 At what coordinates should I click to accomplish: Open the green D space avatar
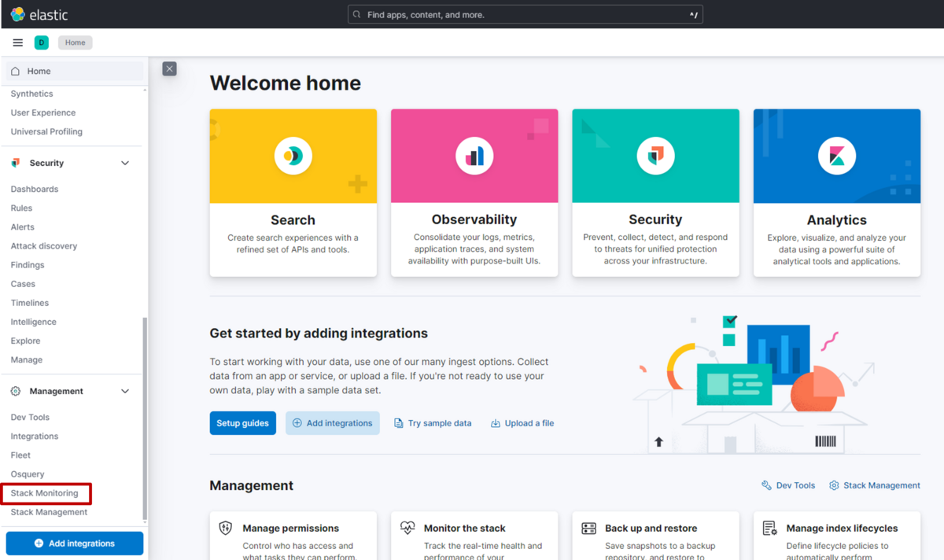click(x=42, y=42)
